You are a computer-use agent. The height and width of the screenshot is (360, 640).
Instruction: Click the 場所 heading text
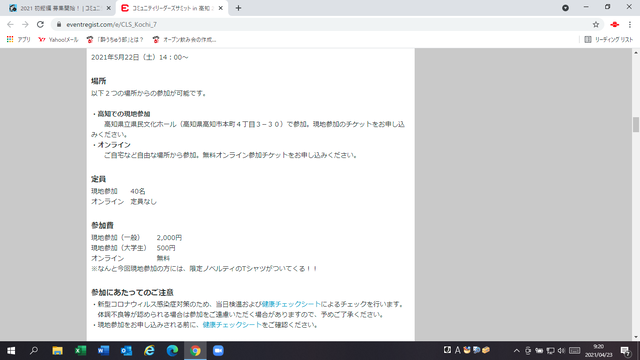pyautogui.click(x=98, y=81)
